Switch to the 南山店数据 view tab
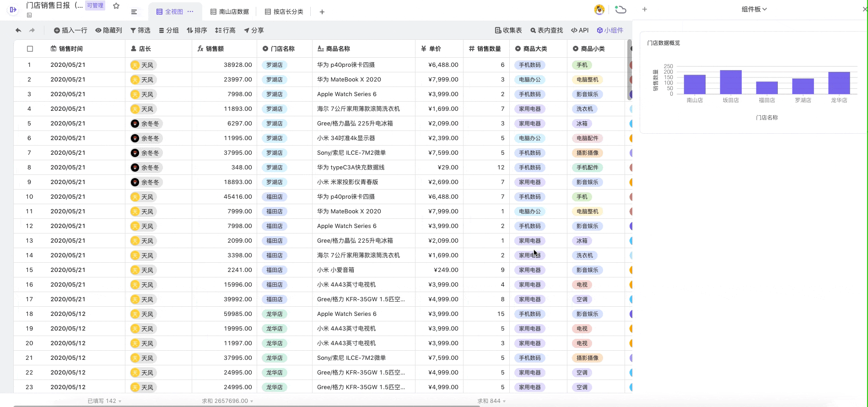The height and width of the screenshot is (407, 868). pyautogui.click(x=230, y=11)
